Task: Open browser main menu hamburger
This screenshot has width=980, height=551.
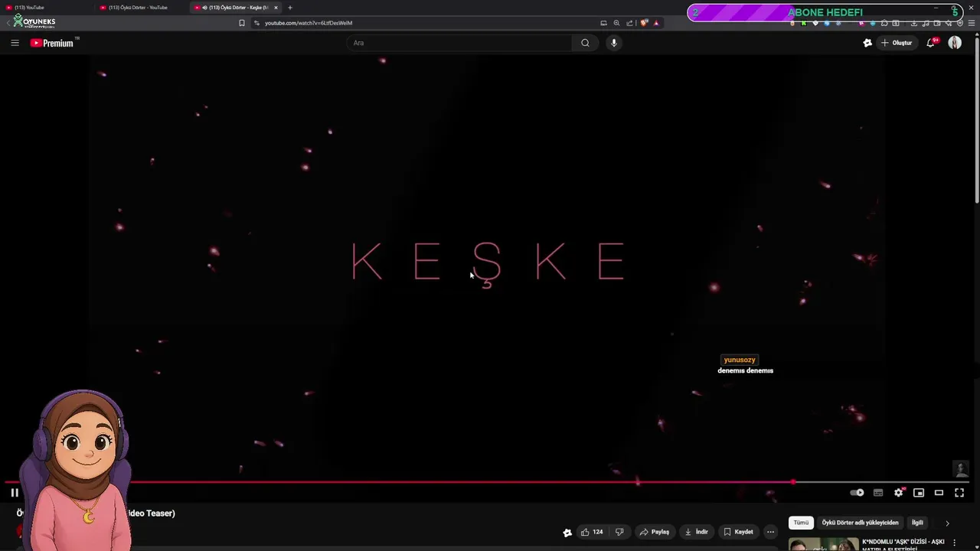Action: coord(972,23)
